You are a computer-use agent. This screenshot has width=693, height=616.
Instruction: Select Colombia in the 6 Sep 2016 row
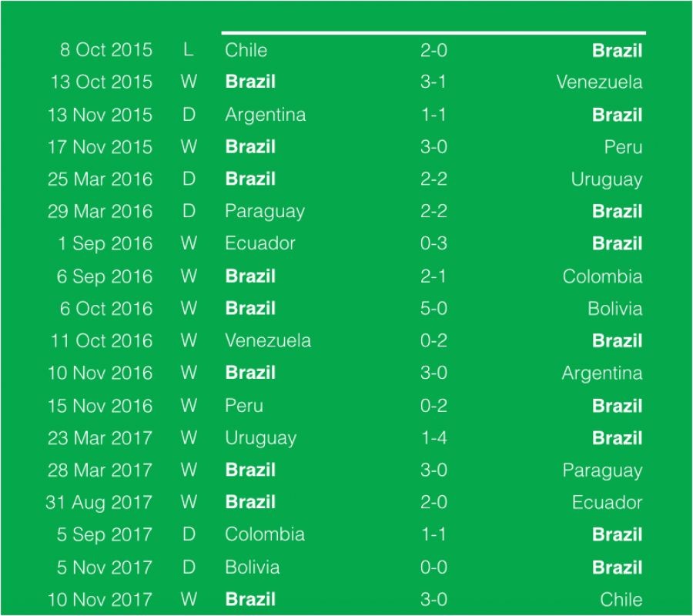[602, 276]
